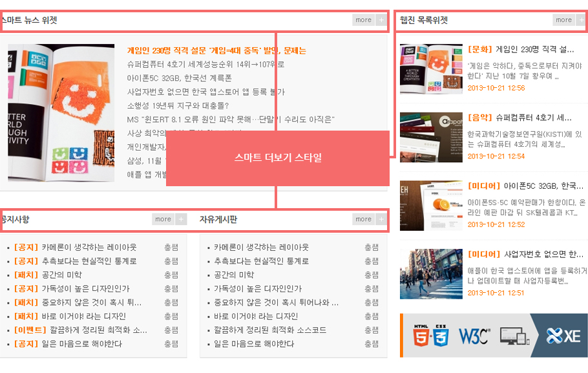The width and height of the screenshot is (588, 373).
Task: Open the webzine thumbnail beside [음악] article
Action: point(431,137)
